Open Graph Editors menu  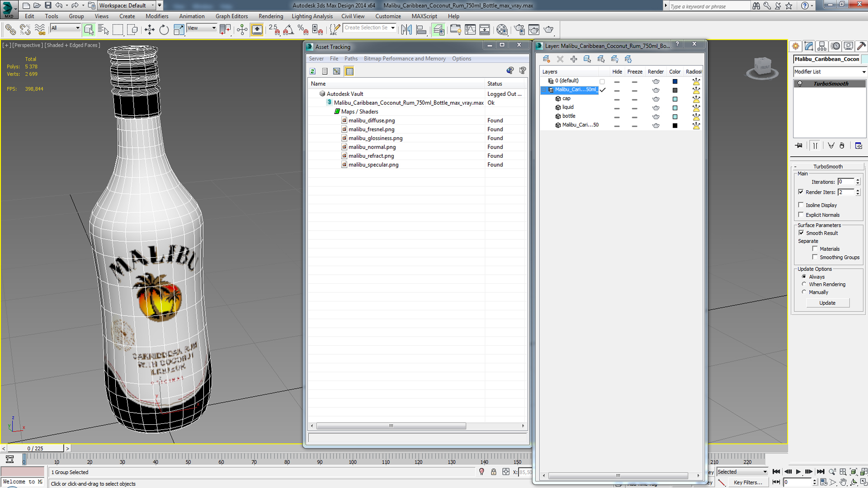231,16
